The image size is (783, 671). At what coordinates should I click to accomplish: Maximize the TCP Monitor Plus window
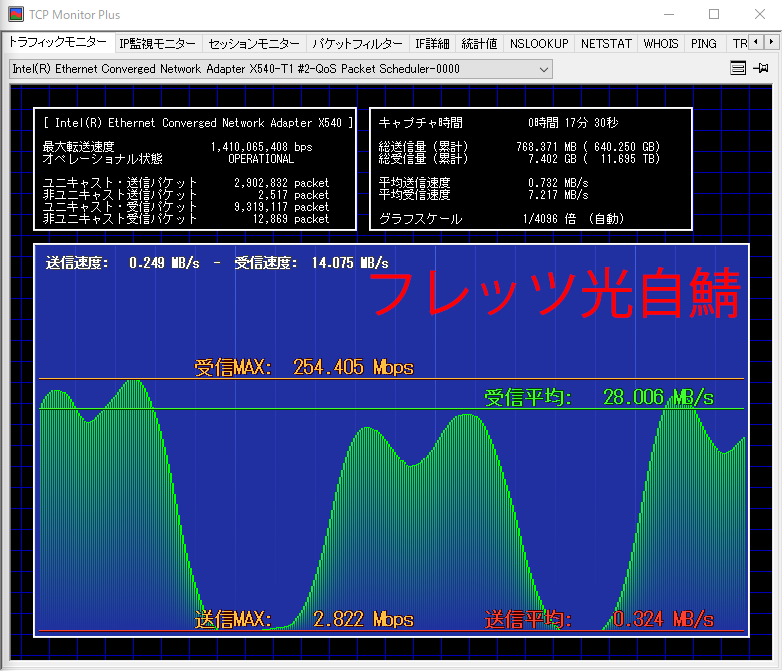tap(714, 15)
